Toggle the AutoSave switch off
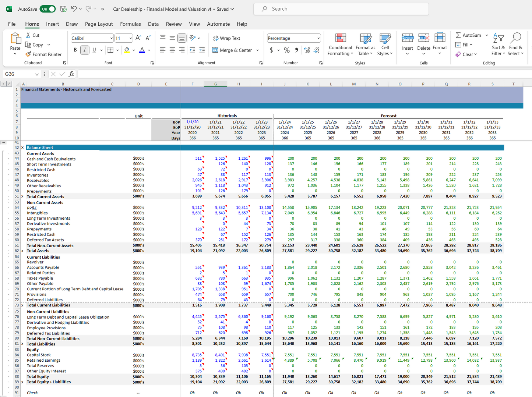 (48, 9)
